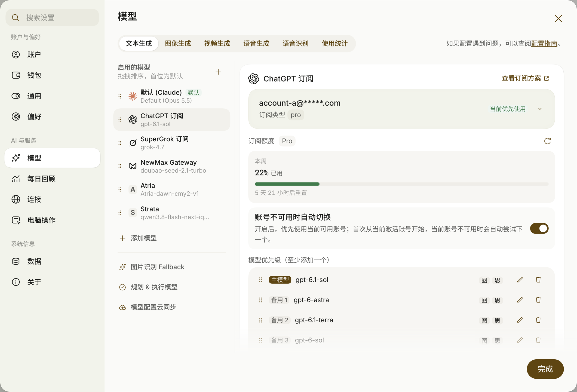Open 电脑操作 in the sidebar

pos(53,220)
